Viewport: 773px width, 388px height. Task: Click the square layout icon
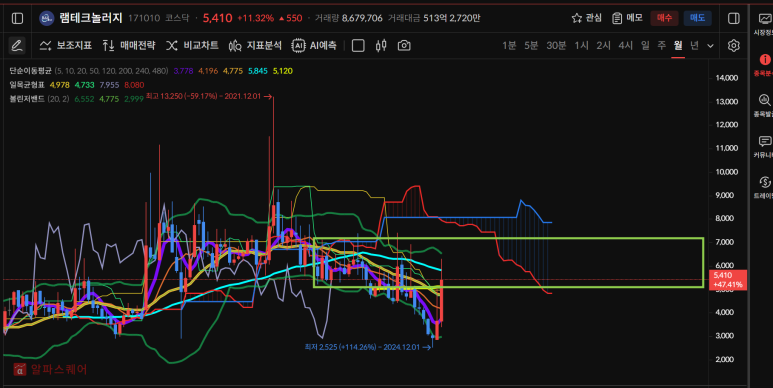coord(358,45)
